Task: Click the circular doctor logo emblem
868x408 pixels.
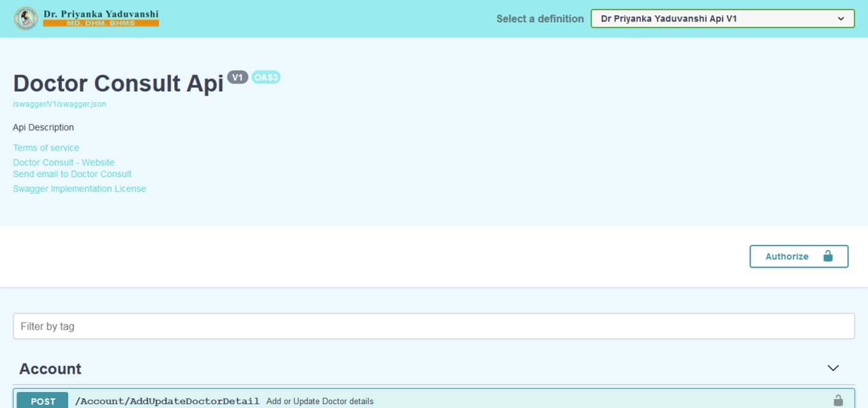Action: click(x=26, y=18)
